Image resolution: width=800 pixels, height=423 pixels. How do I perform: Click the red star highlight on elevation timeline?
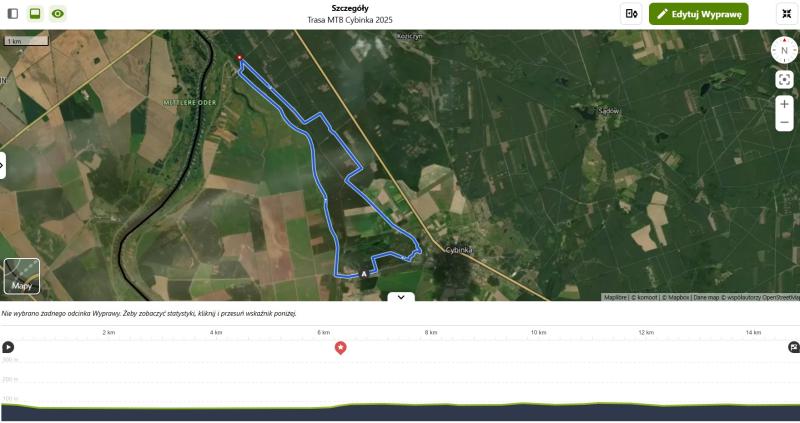click(340, 348)
